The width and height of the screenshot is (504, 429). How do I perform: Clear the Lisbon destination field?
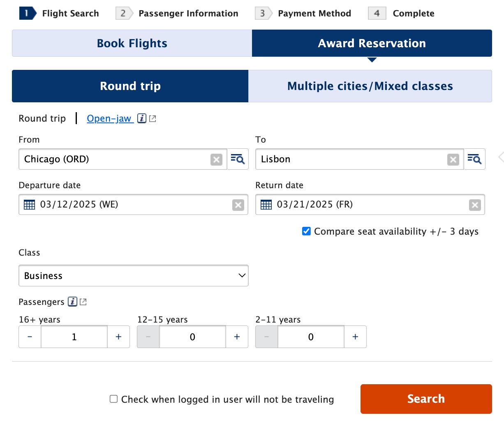pyautogui.click(x=453, y=159)
